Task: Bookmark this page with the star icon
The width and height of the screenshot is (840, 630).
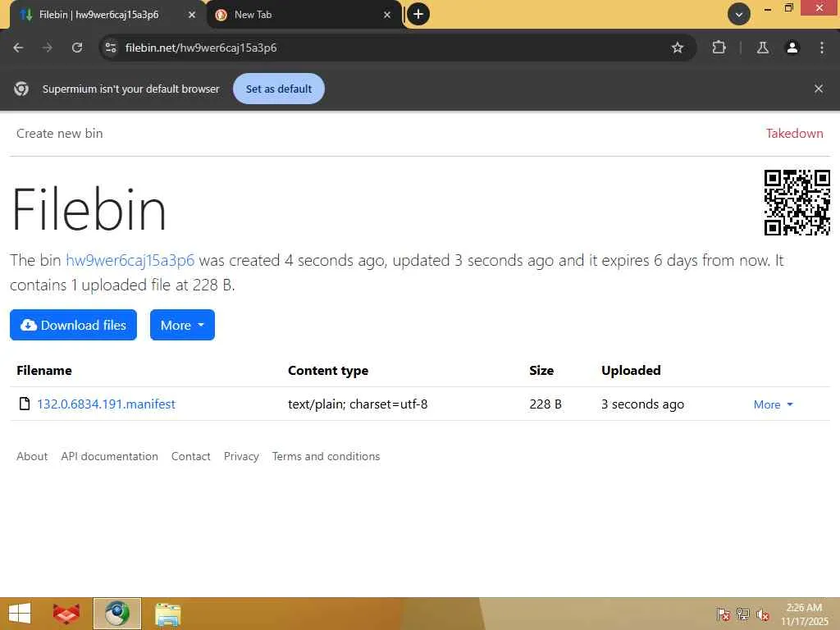Action: [677, 48]
